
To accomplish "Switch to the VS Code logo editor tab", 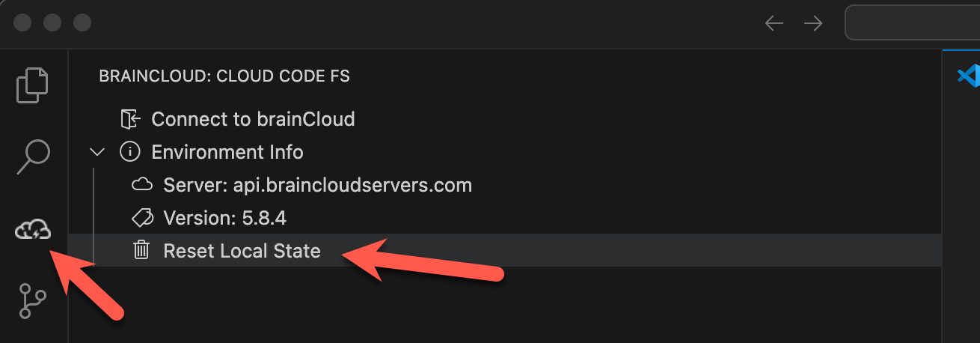I will tap(968, 76).
